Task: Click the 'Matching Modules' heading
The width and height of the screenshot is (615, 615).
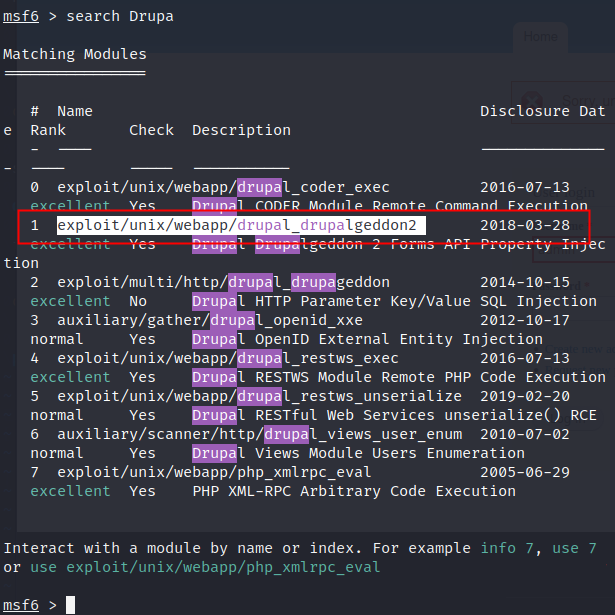Action: tap(75, 54)
